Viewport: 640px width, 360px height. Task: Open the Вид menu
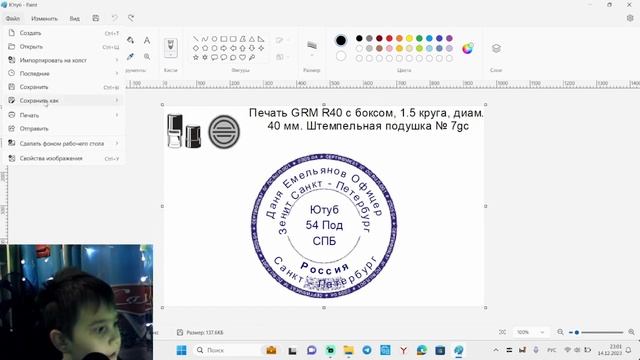tap(74, 18)
